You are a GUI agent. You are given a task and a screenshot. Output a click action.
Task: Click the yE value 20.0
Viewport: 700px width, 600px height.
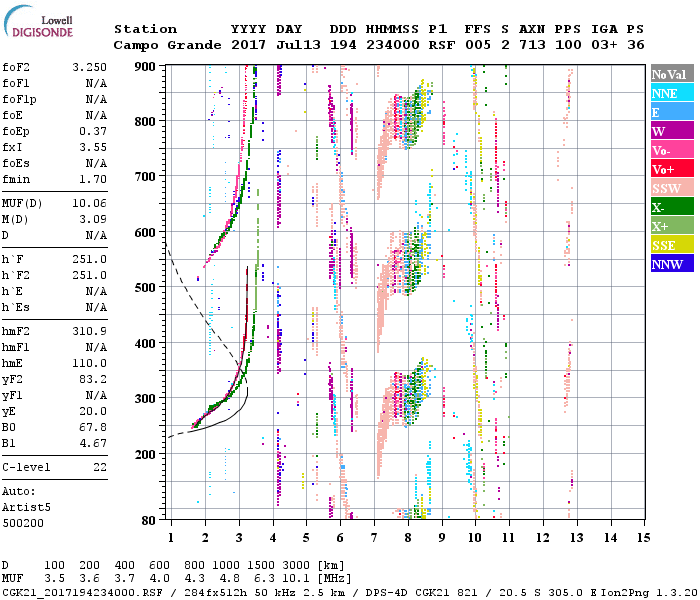coord(93,412)
